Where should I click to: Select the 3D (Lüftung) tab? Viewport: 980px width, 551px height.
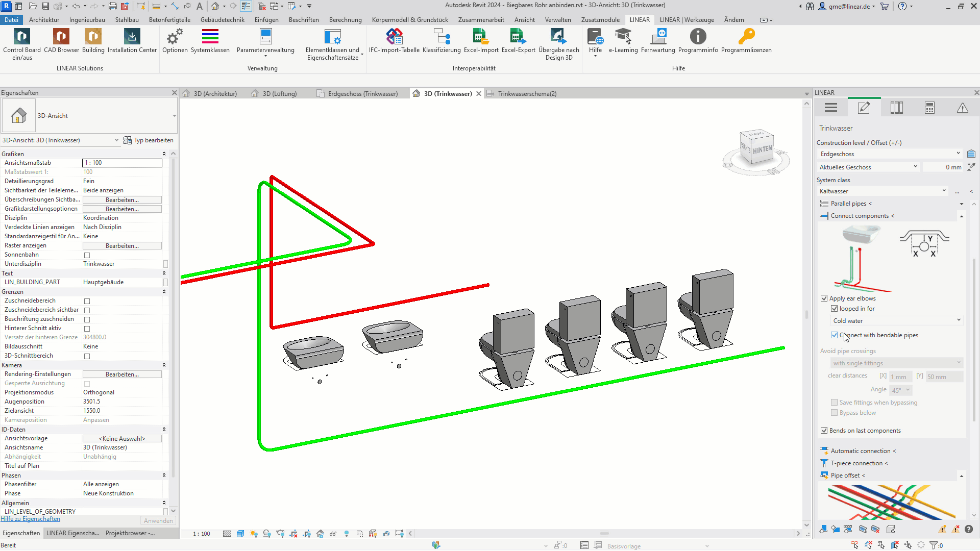(280, 93)
